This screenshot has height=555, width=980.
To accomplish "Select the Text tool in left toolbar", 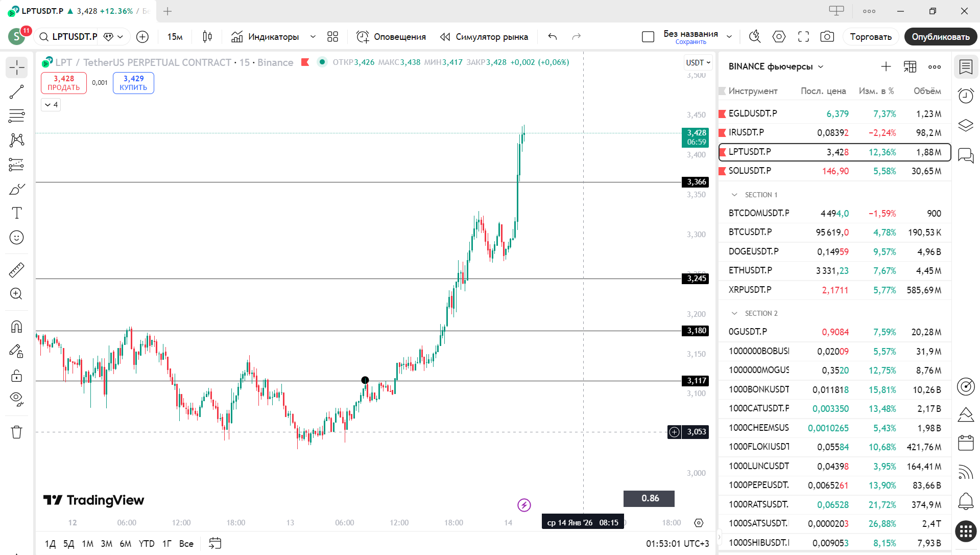I will (x=17, y=213).
